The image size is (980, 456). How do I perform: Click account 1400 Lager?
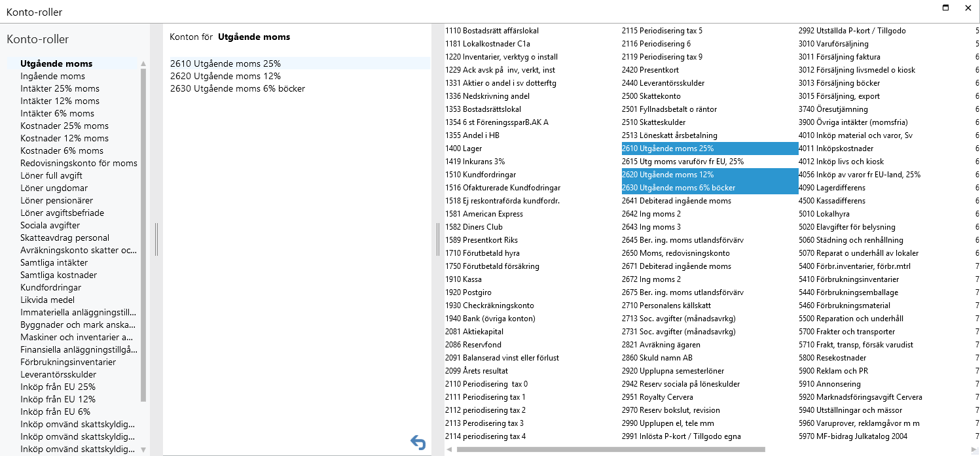[x=463, y=149]
